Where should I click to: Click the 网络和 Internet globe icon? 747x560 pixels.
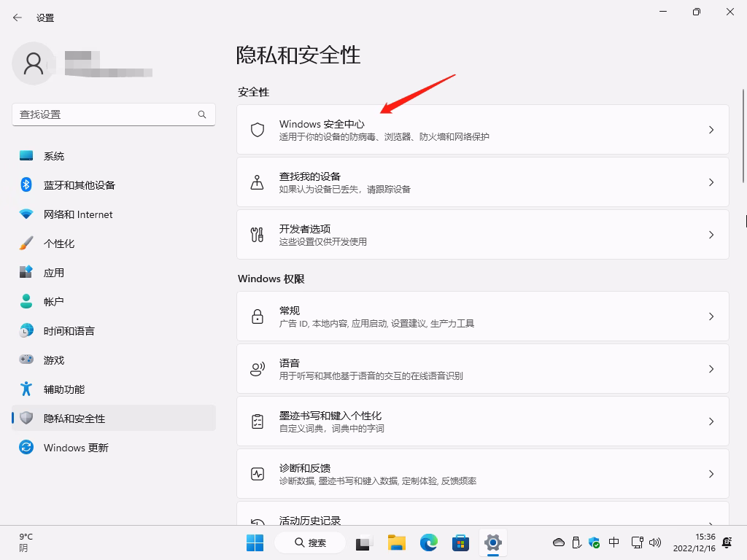pyautogui.click(x=25, y=214)
